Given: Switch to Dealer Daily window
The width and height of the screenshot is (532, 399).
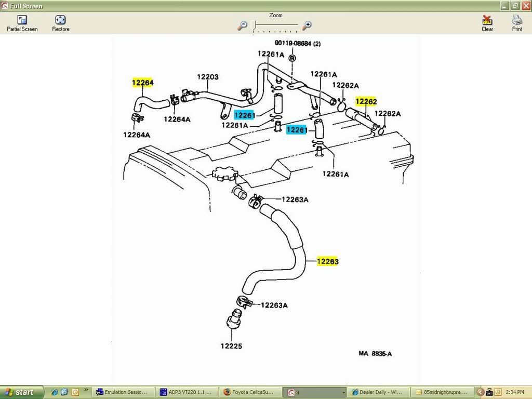Looking at the screenshot, I should 378,392.
